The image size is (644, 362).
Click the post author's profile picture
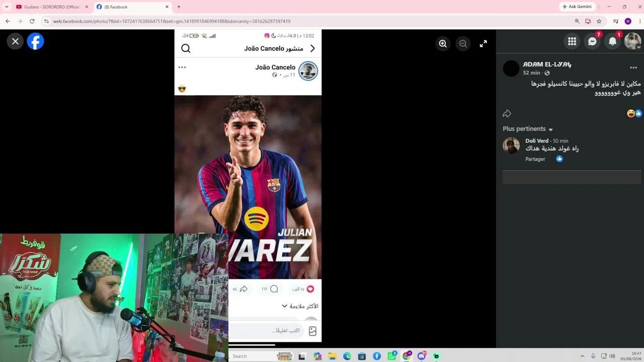511,68
